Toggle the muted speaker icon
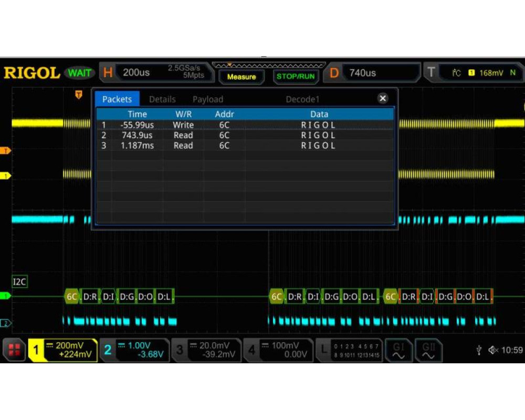Viewport: 525px width, 420px height. (x=493, y=350)
